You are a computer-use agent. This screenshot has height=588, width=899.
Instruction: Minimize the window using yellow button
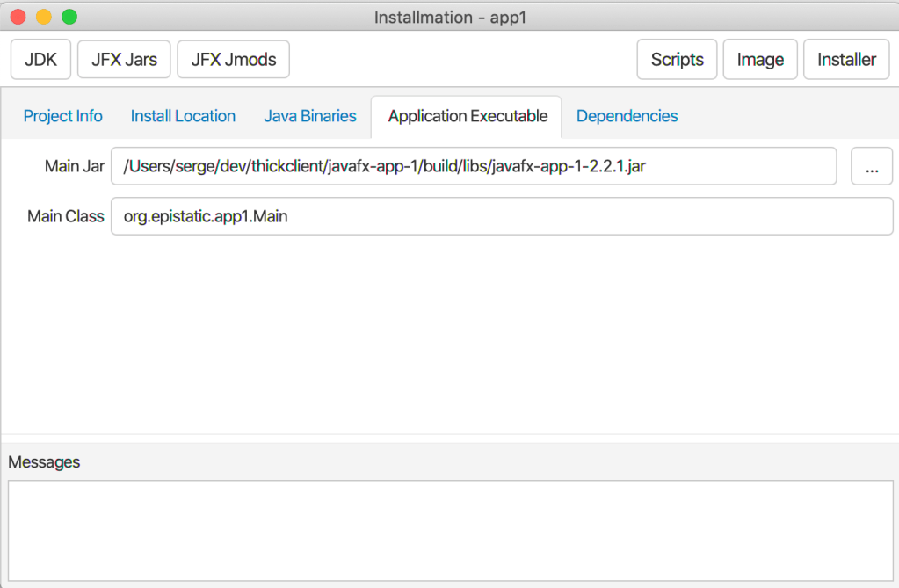tap(43, 17)
